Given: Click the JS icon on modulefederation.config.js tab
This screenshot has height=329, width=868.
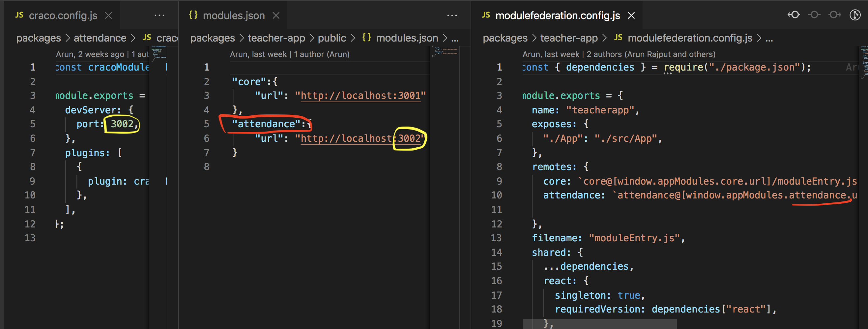Looking at the screenshot, I should point(486,15).
